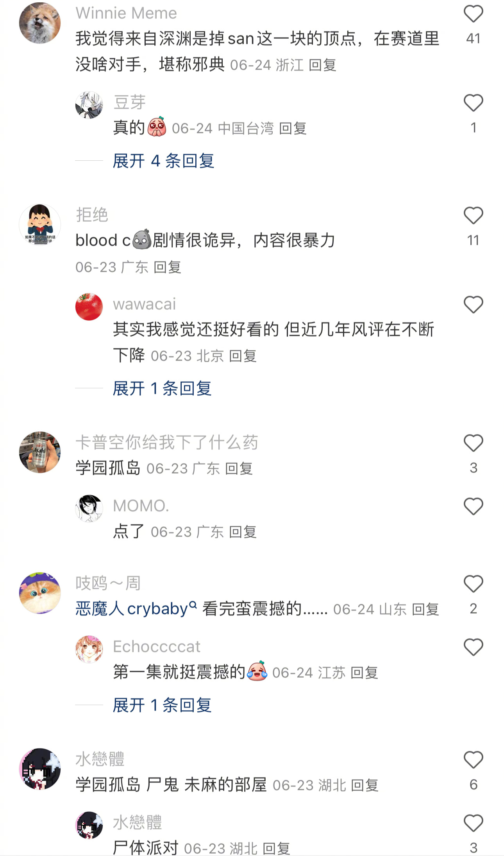Heart Echocccat's reply
Image resolution: width=504 pixels, height=856 pixels.
coord(473,647)
